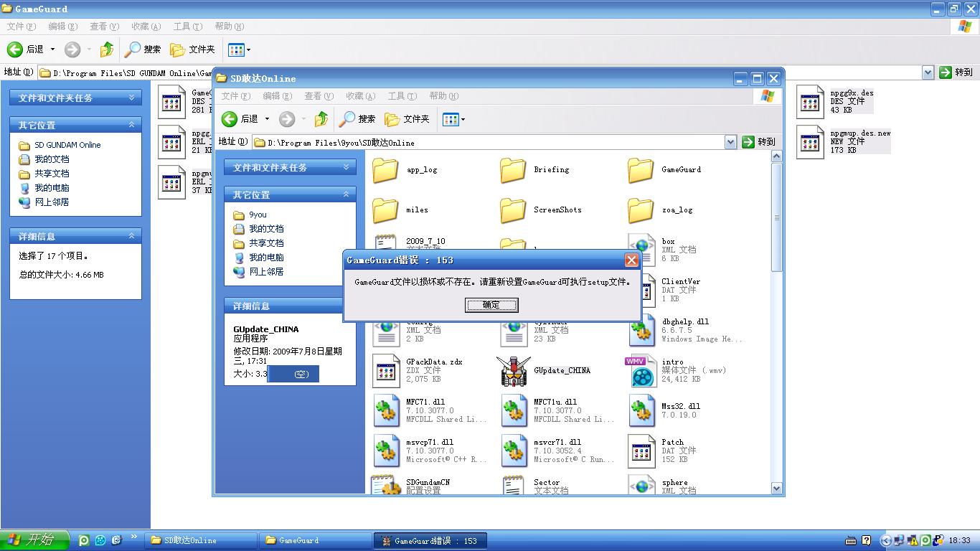Close the GameGuard错误 153 dialog

631,260
